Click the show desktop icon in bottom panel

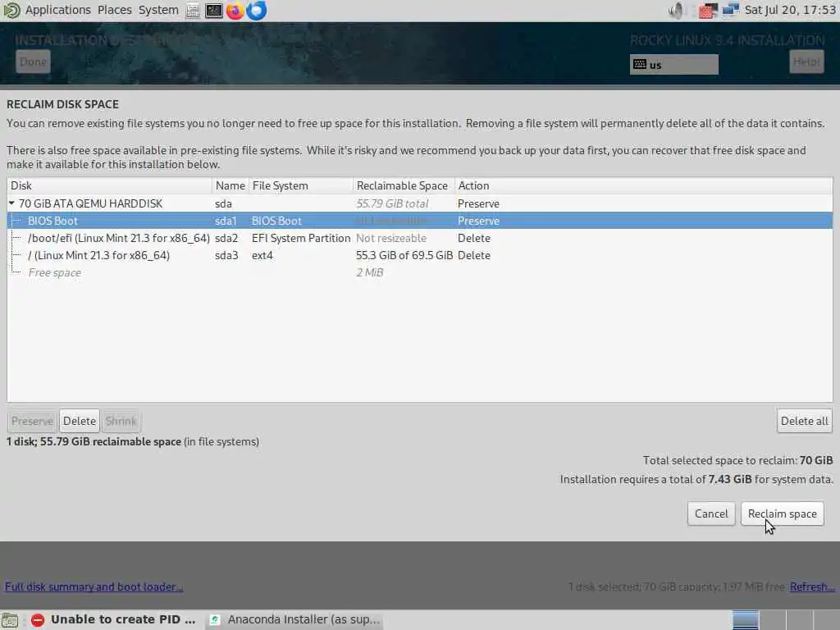(x=10, y=620)
